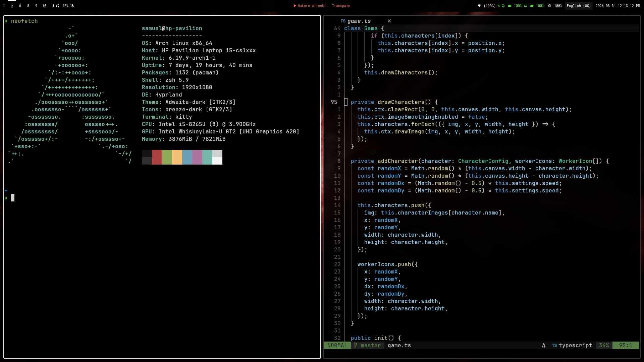
Task: Click 'this.drawCharacters();' in the editor
Action: tap(401, 72)
